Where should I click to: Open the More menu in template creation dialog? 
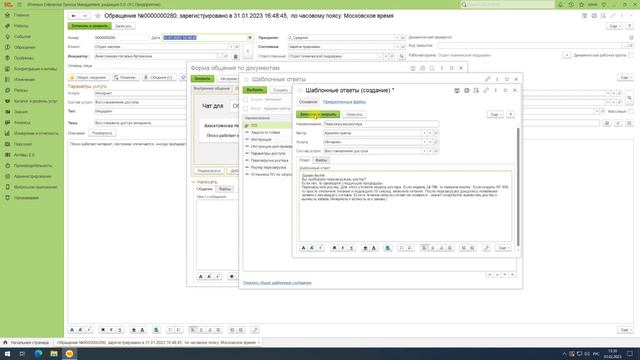coord(495,114)
